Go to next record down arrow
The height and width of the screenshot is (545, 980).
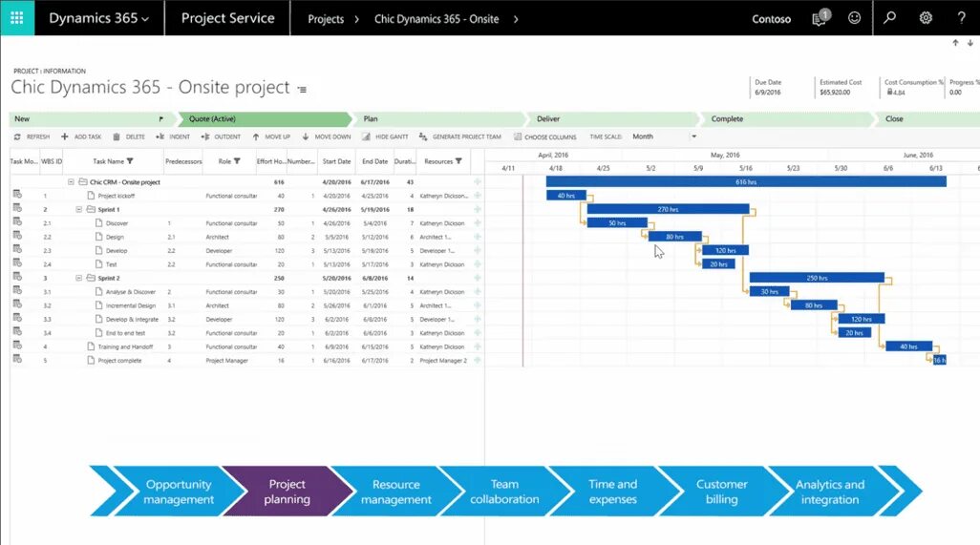point(970,43)
